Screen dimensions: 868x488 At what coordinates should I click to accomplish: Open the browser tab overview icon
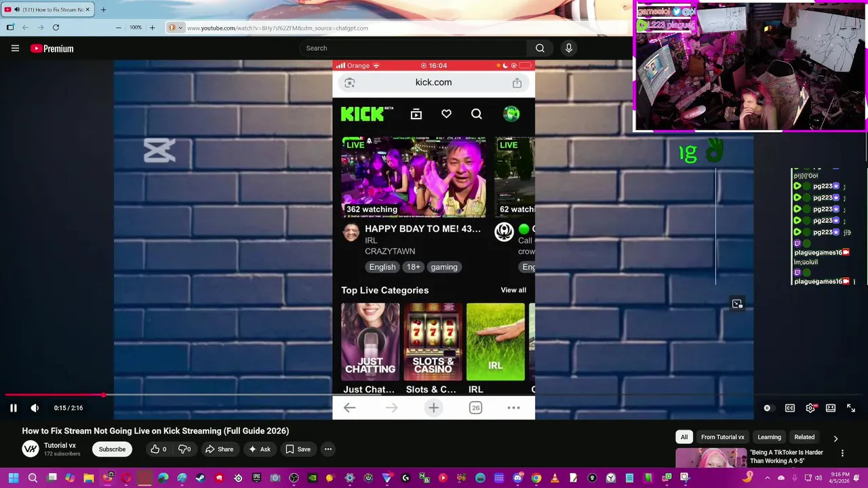(x=10, y=28)
